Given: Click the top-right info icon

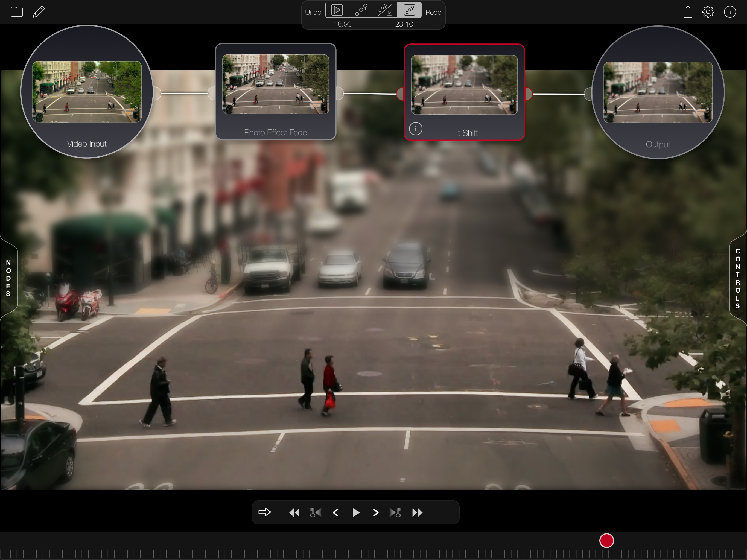Looking at the screenshot, I should coord(730,12).
